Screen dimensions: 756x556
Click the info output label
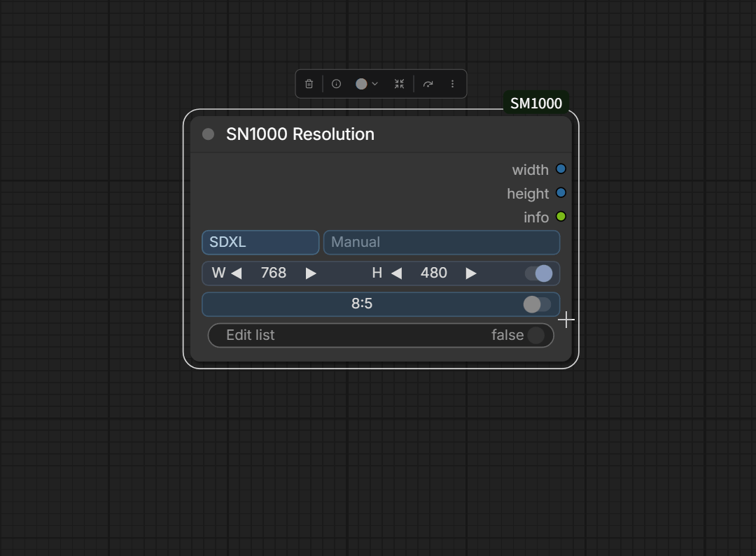[x=536, y=217]
